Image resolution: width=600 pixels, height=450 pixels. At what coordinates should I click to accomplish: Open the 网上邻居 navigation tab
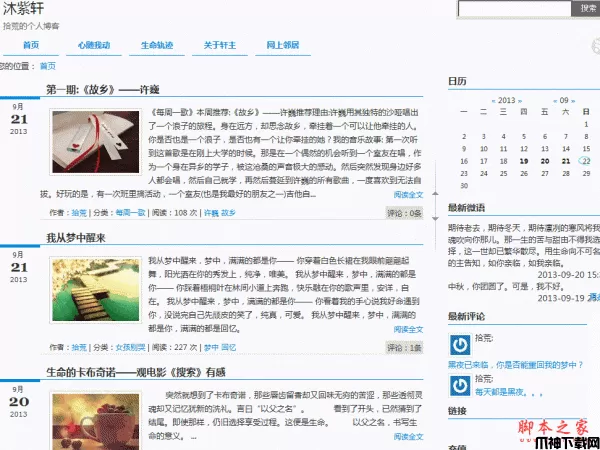283,45
